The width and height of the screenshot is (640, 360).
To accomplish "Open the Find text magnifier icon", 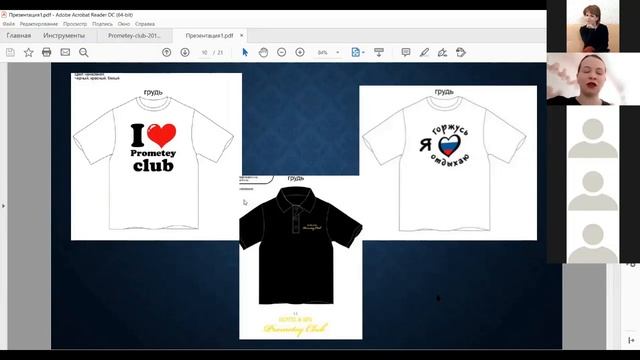I will pos(84,52).
